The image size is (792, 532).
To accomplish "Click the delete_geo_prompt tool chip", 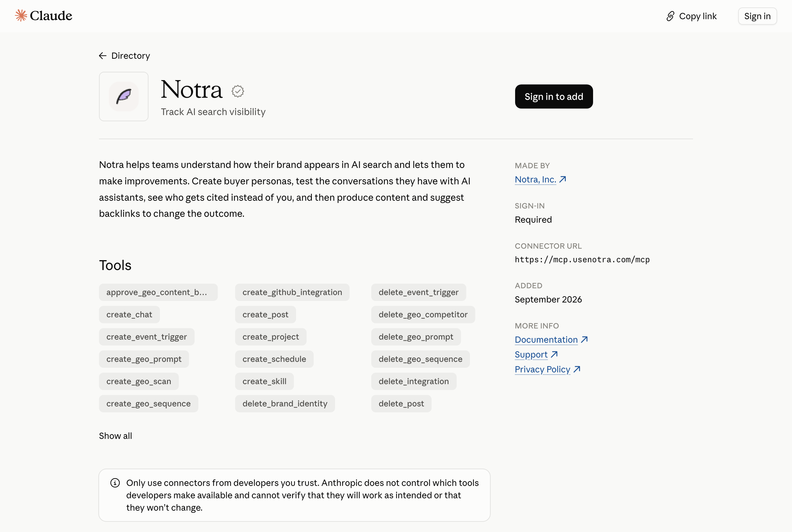I will 416,337.
